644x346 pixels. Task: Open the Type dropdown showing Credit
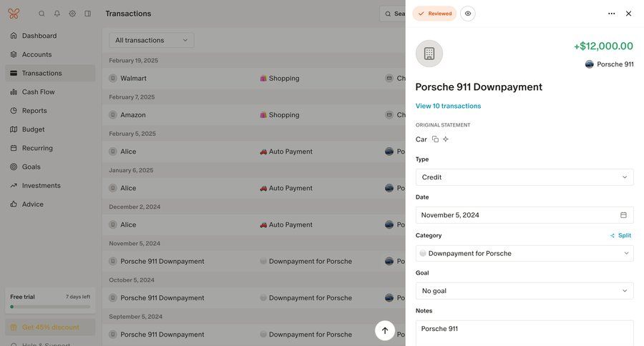525,177
